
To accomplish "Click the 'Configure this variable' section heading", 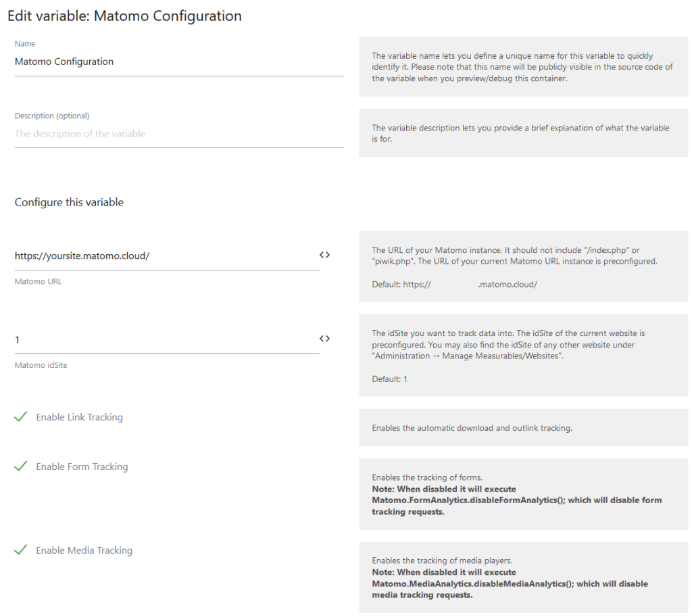I will (69, 202).
